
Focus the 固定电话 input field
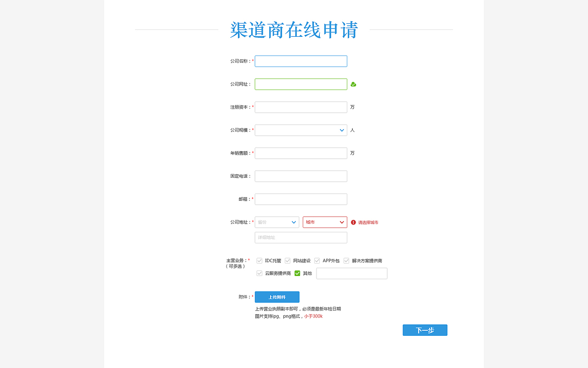[x=301, y=176]
